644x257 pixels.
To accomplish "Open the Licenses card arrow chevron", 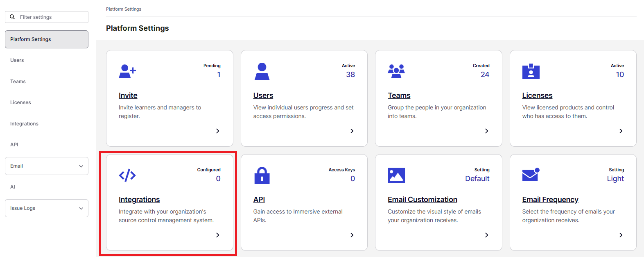I will pos(621,131).
